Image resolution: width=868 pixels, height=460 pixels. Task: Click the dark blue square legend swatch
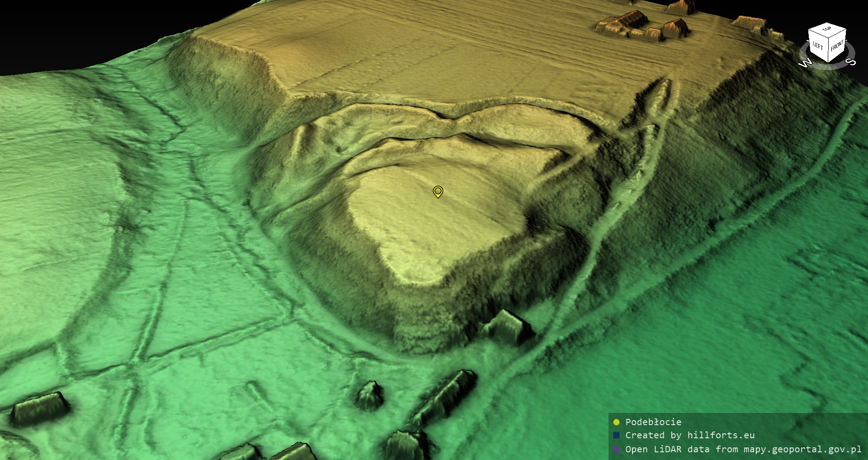tap(616, 435)
